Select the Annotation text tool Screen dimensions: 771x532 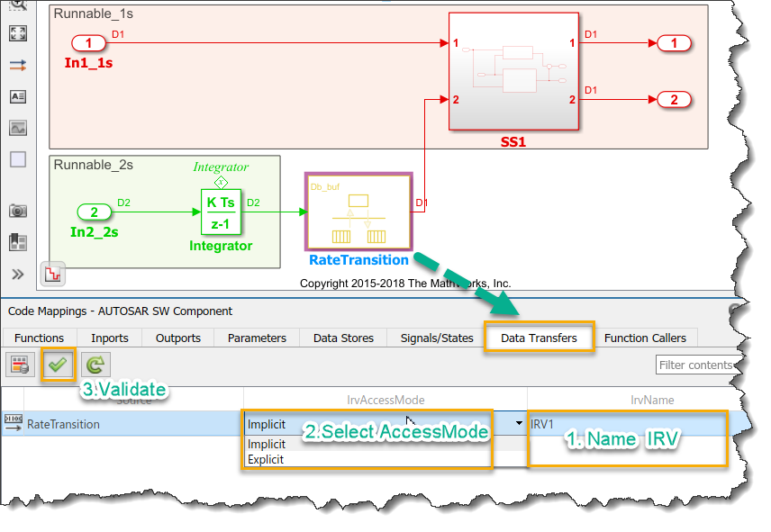pyautogui.click(x=18, y=96)
